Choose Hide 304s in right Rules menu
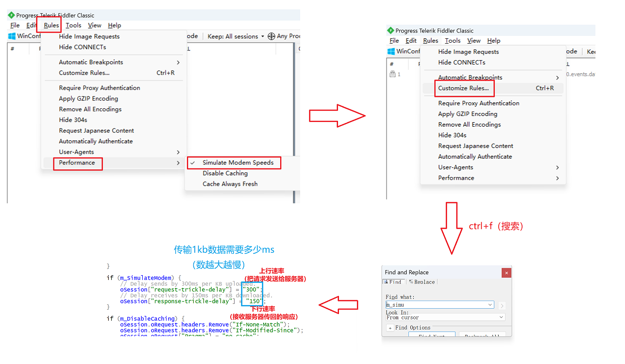Image resolution: width=625 pixels, height=364 pixels. click(x=452, y=135)
